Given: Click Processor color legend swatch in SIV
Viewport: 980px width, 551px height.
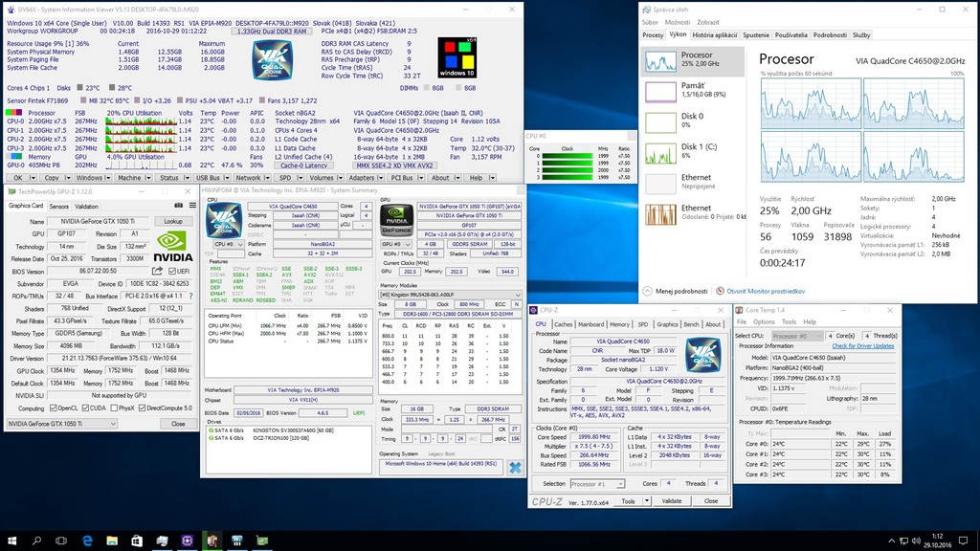Looking at the screenshot, I should [13, 113].
